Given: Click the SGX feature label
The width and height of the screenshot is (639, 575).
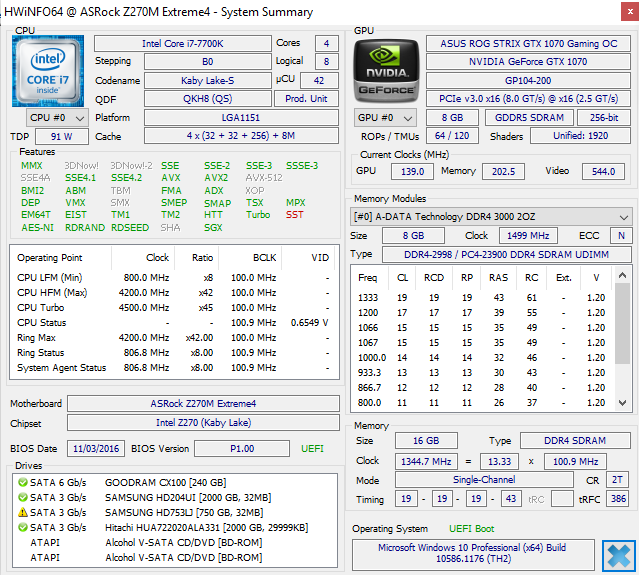Looking at the screenshot, I should (x=213, y=228).
